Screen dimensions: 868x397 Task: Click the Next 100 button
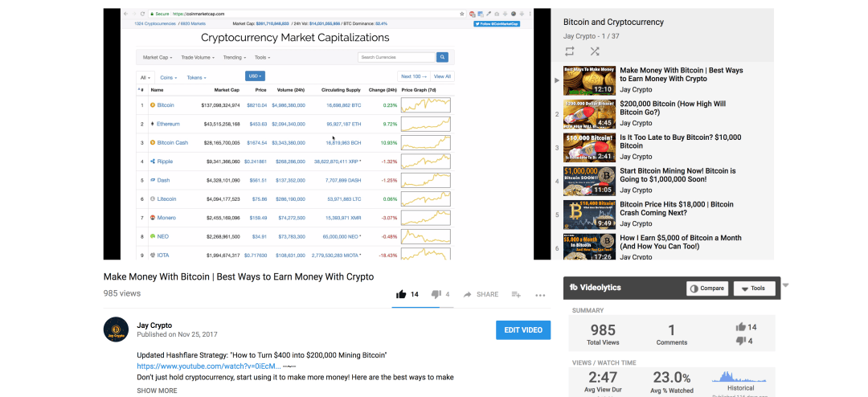pos(414,76)
